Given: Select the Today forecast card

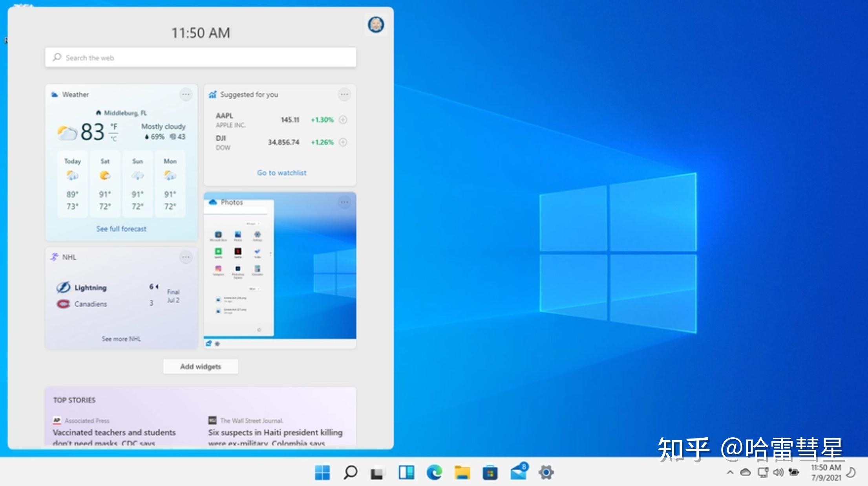Looking at the screenshot, I should pos(73,184).
